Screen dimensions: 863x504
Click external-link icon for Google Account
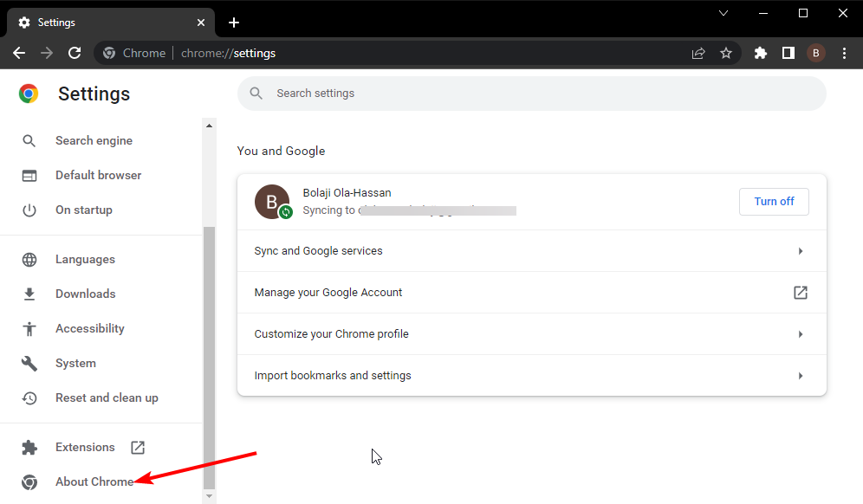(x=801, y=293)
